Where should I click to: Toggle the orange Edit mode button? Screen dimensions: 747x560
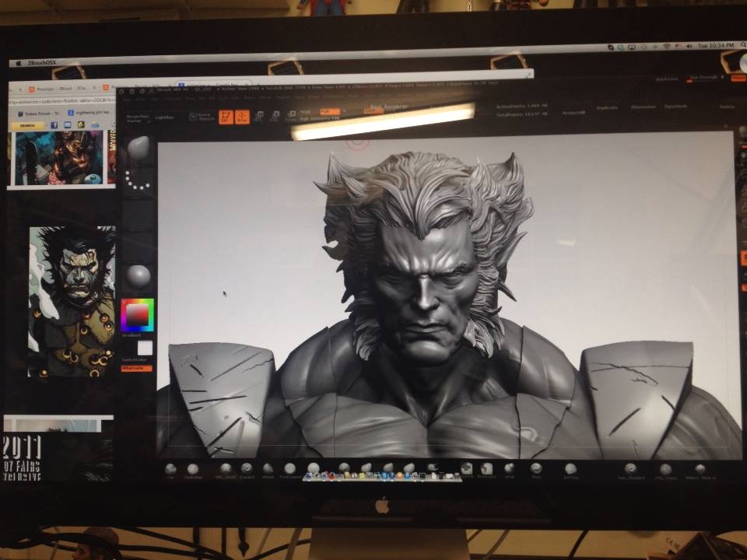(x=226, y=117)
